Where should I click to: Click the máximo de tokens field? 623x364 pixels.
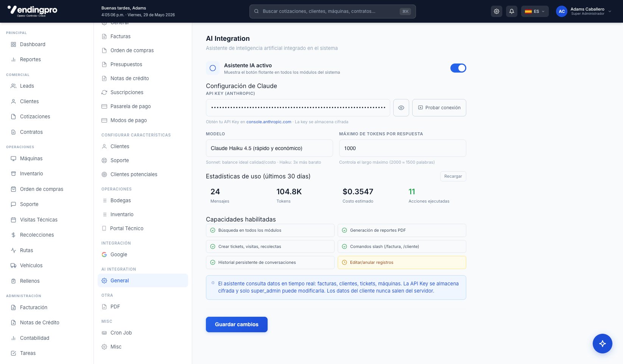click(403, 148)
